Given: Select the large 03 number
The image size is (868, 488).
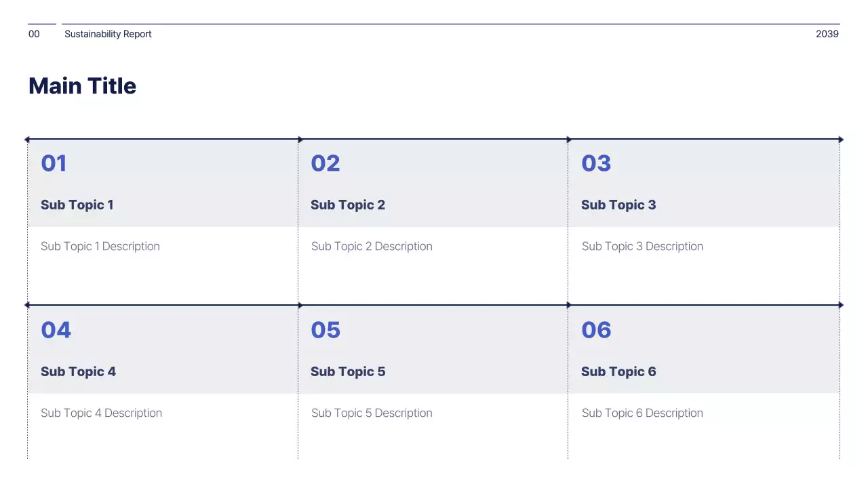Looking at the screenshot, I should [596, 163].
